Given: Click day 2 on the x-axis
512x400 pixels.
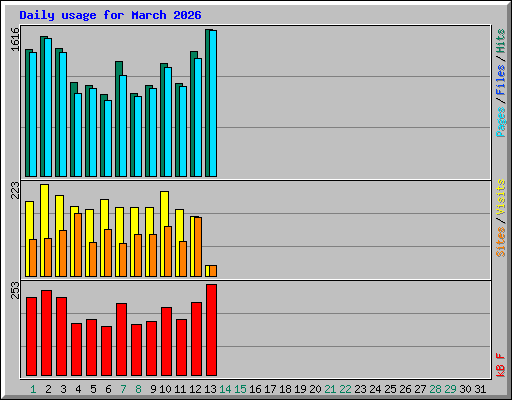Looking at the screenshot, I should (x=48, y=389).
